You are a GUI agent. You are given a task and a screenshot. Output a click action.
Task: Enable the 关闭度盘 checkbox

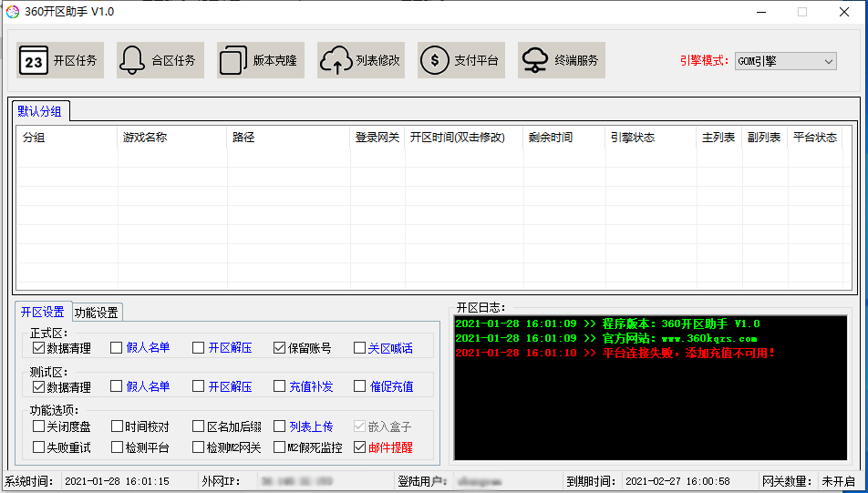[x=38, y=426]
